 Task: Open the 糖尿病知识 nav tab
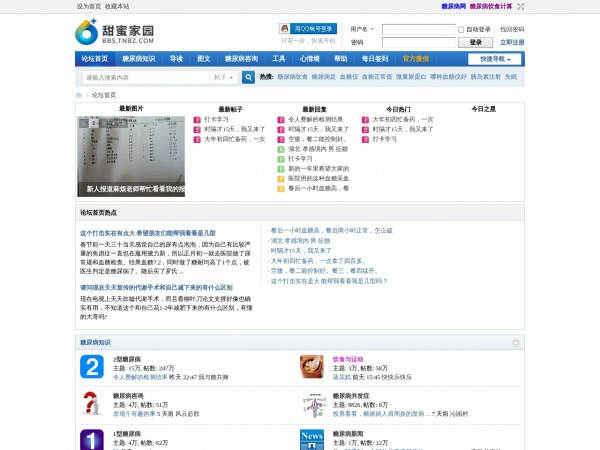click(139, 59)
